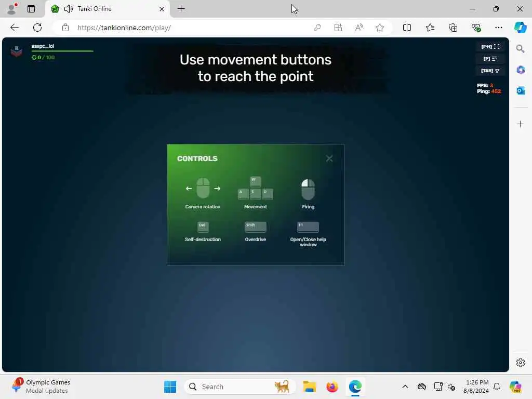
Task: Open Edge Settings and more menu
Action: (498, 28)
